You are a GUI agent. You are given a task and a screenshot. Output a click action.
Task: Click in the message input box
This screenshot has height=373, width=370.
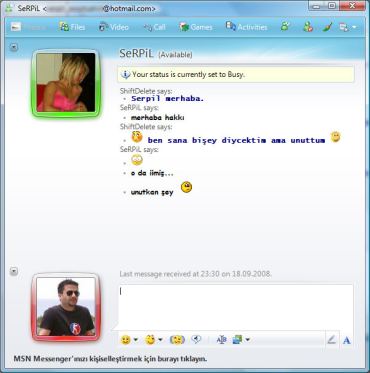(235, 307)
